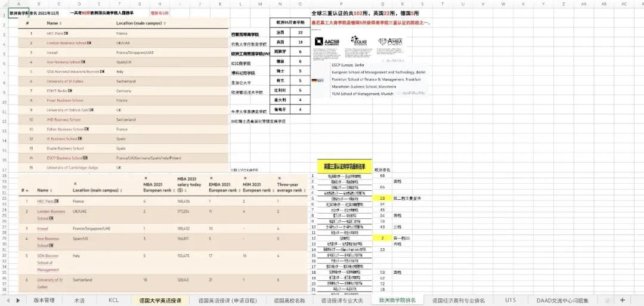Select the 意大利 country cell

point(280,100)
